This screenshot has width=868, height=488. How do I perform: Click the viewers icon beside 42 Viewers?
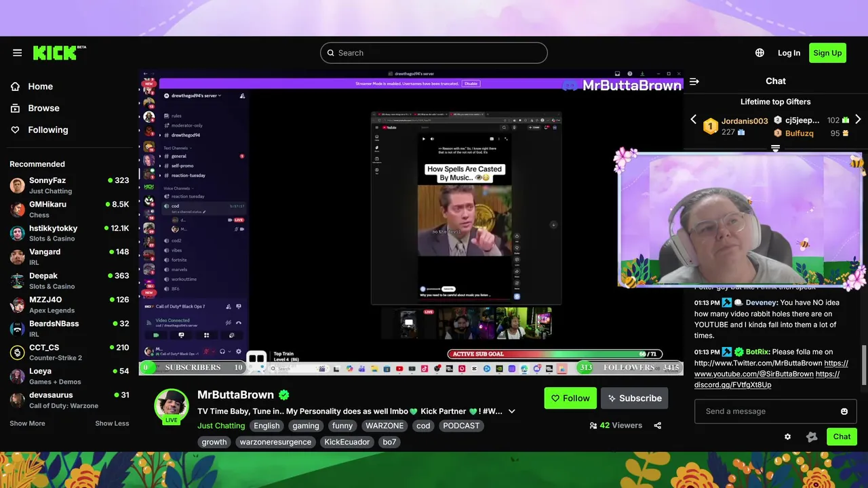click(593, 426)
